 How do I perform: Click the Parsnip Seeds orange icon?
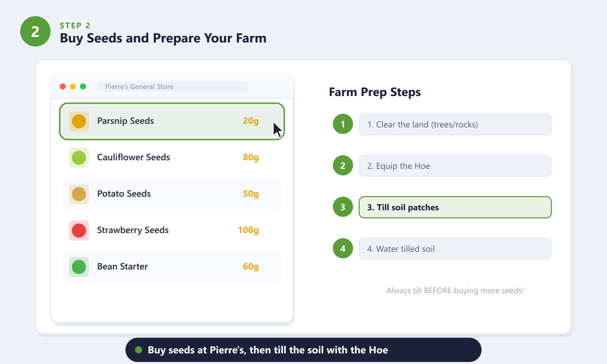79,121
